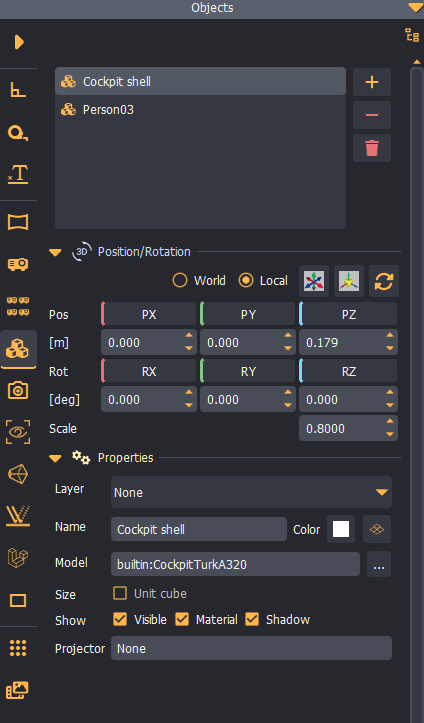Open the laser ray sidebar tool

pyautogui.click(x=18, y=516)
